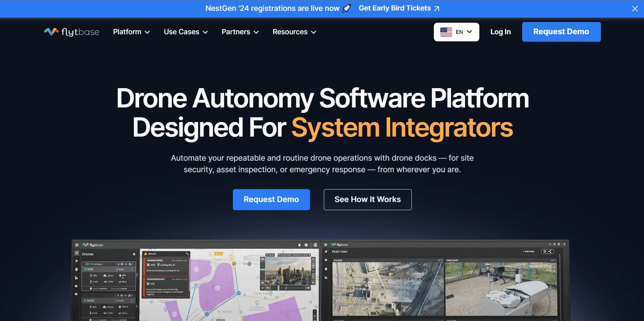
Task: Dismiss the NestGen '24 announcement banner
Action: pyautogui.click(x=635, y=9)
